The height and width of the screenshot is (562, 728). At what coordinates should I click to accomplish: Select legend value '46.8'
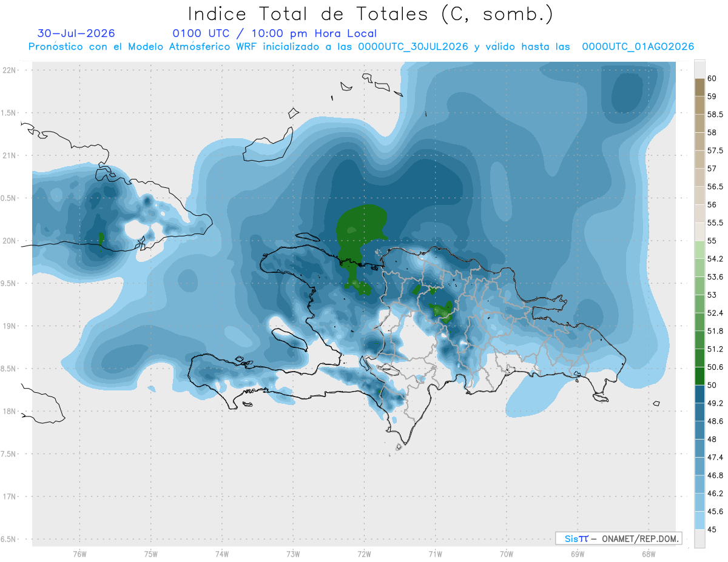[x=715, y=475]
